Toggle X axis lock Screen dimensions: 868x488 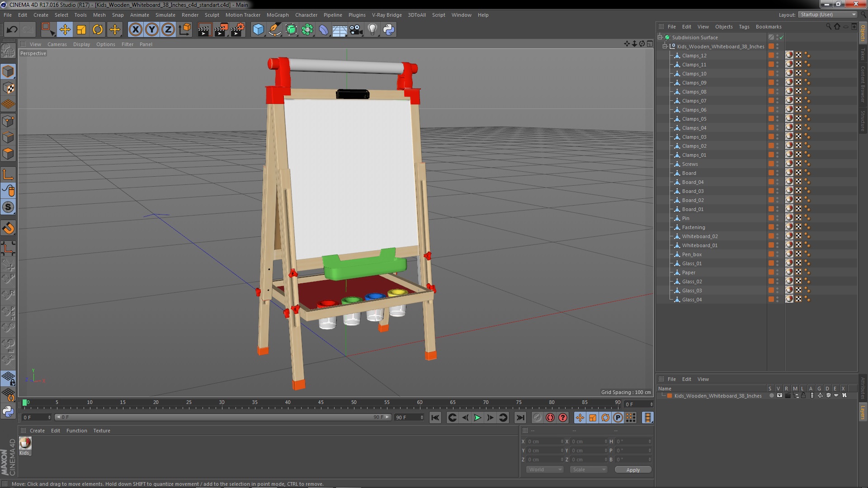point(135,30)
